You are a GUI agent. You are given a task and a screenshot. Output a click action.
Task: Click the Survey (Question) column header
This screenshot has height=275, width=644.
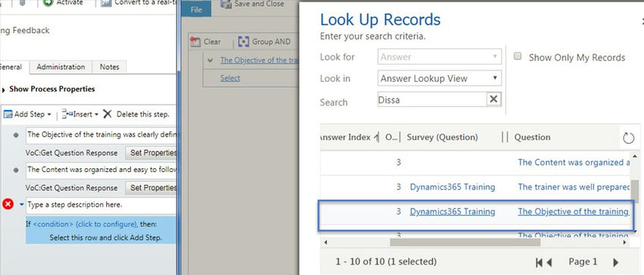click(x=442, y=138)
